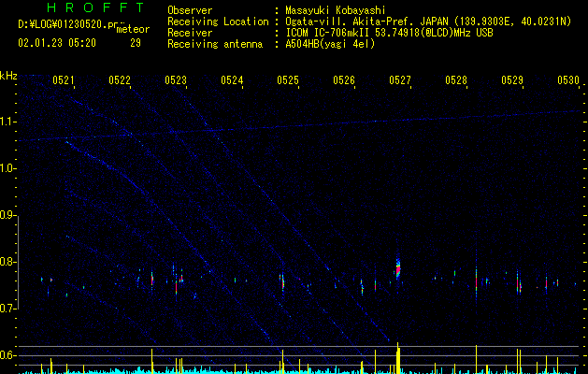588x374 pixels.
Task: Click the 0525 time marker
Action: (288, 79)
